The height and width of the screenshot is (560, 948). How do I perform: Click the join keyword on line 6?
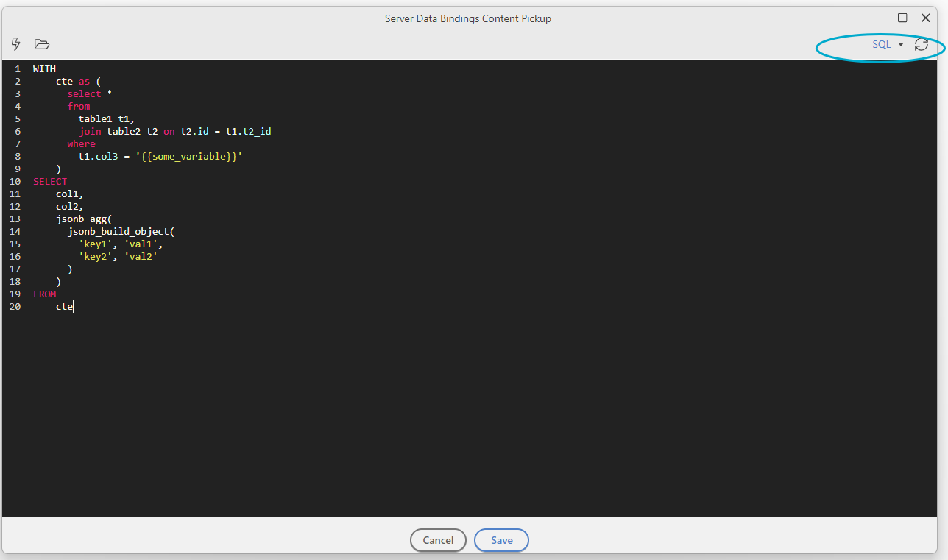(x=90, y=132)
